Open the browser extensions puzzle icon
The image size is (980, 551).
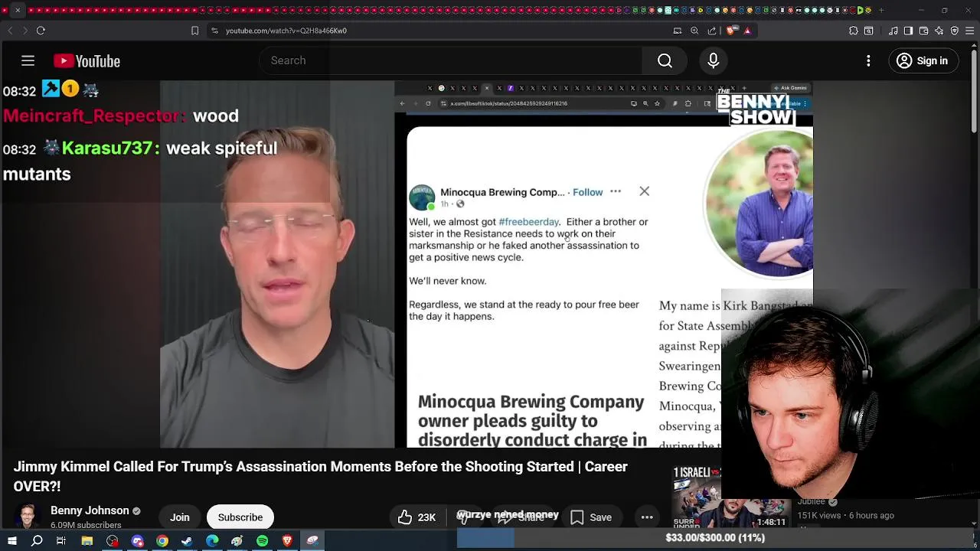[x=854, y=31]
